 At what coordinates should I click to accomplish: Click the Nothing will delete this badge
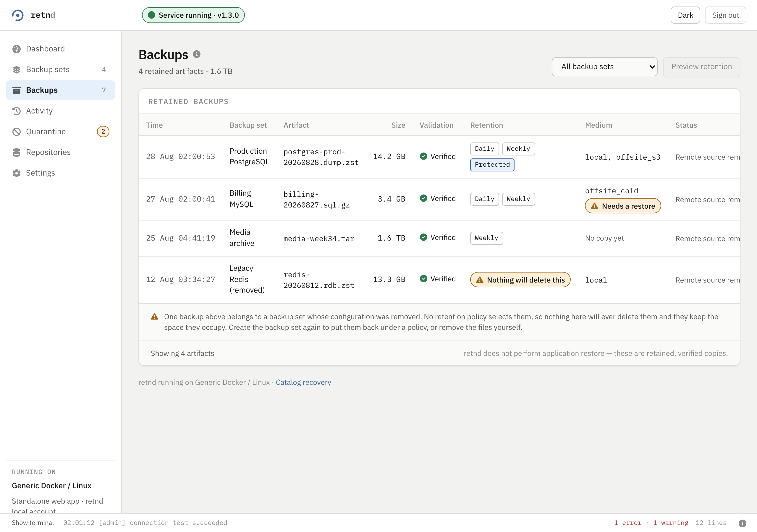pos(520,280)
